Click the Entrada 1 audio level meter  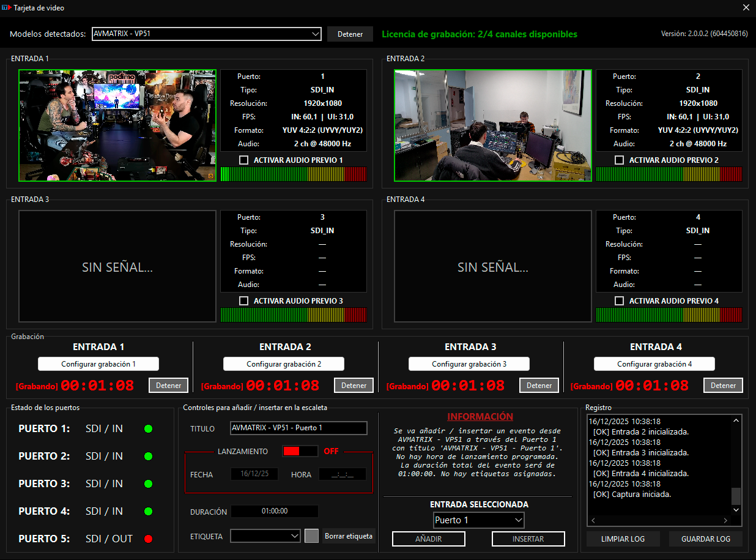click(293, 174)
